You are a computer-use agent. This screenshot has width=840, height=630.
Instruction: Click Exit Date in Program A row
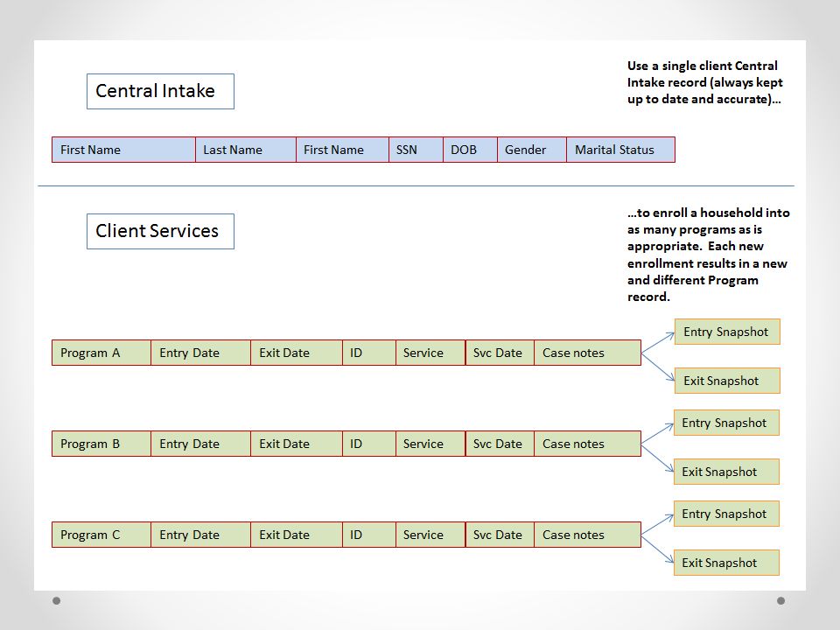click(x=297, y=353)
